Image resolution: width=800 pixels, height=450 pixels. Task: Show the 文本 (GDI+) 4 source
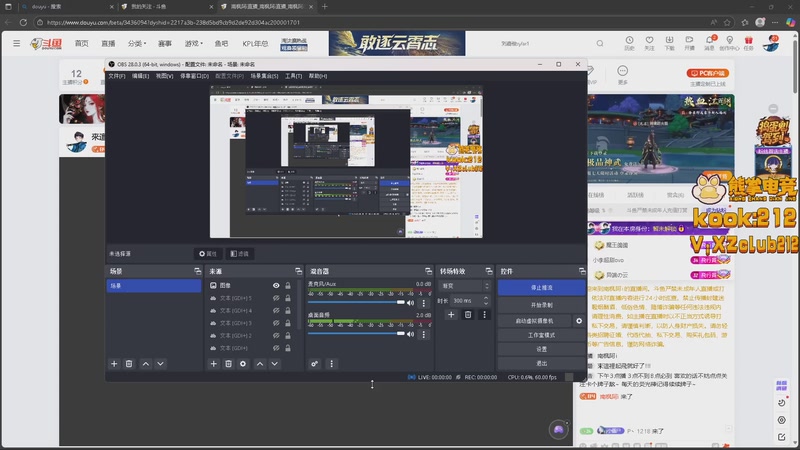[276, 311]
